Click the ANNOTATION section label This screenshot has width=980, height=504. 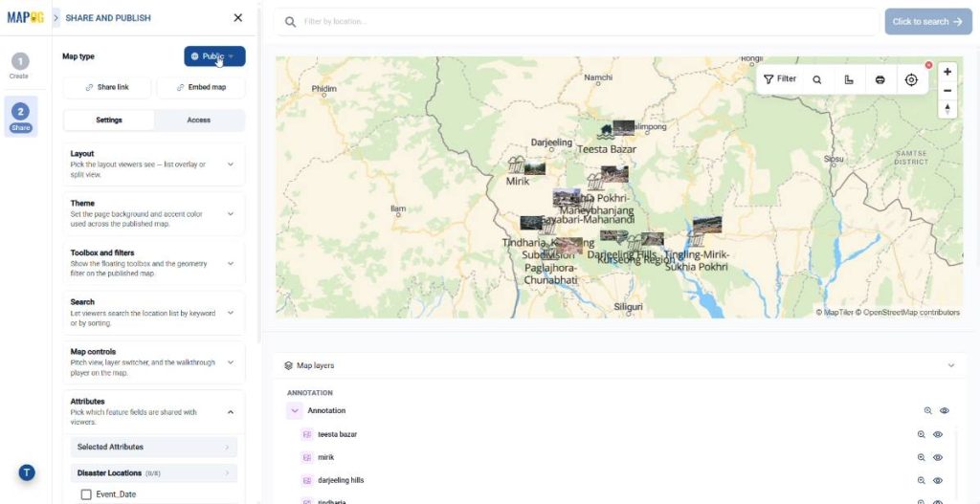pos(309,393)
